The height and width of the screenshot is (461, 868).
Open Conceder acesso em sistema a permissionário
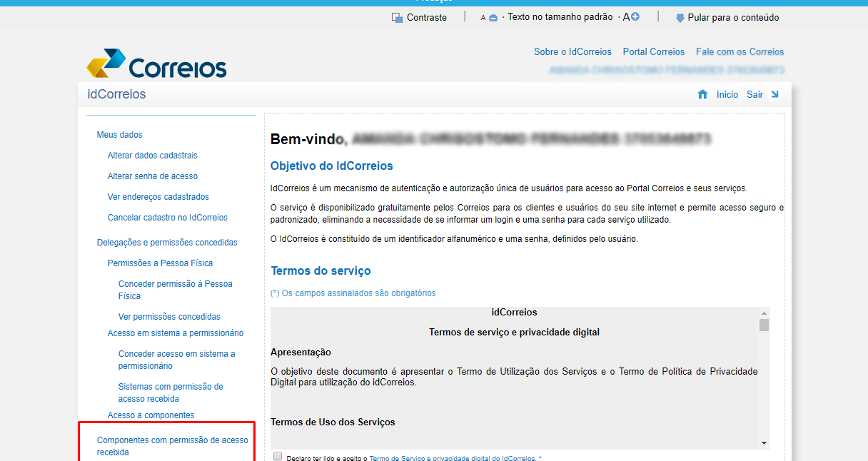(176, 360)
